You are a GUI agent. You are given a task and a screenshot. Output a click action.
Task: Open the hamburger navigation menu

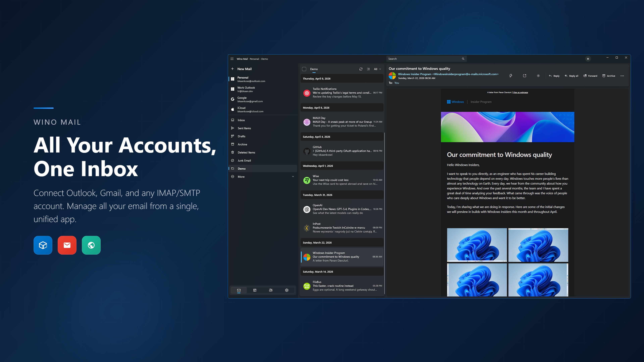[232, 59]
